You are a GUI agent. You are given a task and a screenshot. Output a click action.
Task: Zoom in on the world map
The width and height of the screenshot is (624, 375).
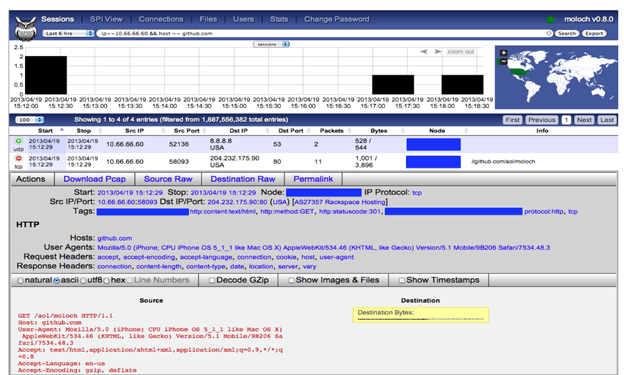[503, 53]
